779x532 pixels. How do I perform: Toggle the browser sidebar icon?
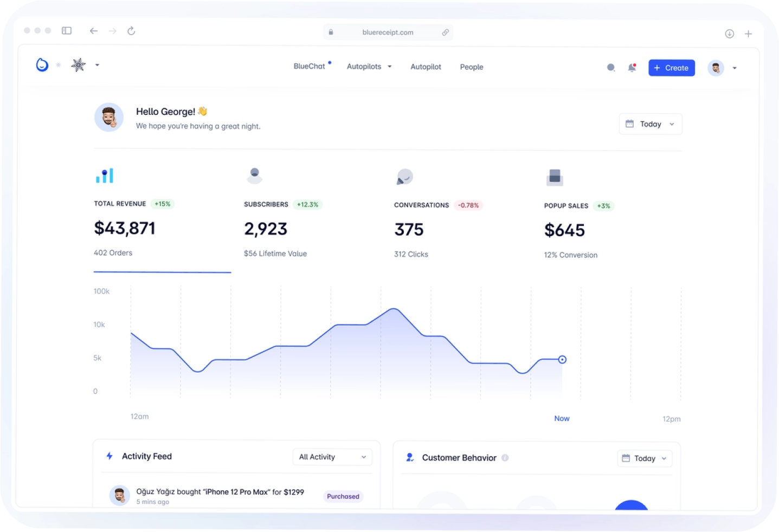[x=67, y=31]
